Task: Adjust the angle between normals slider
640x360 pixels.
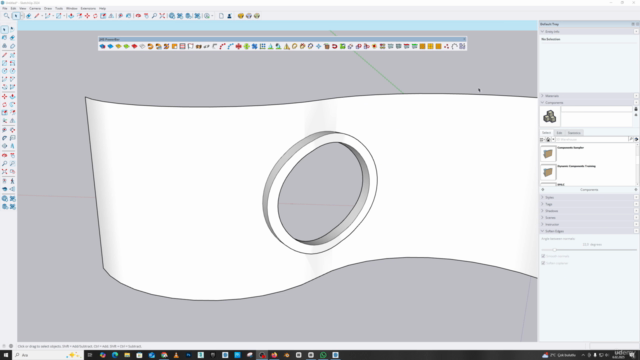Action: [x=554, y=250]
